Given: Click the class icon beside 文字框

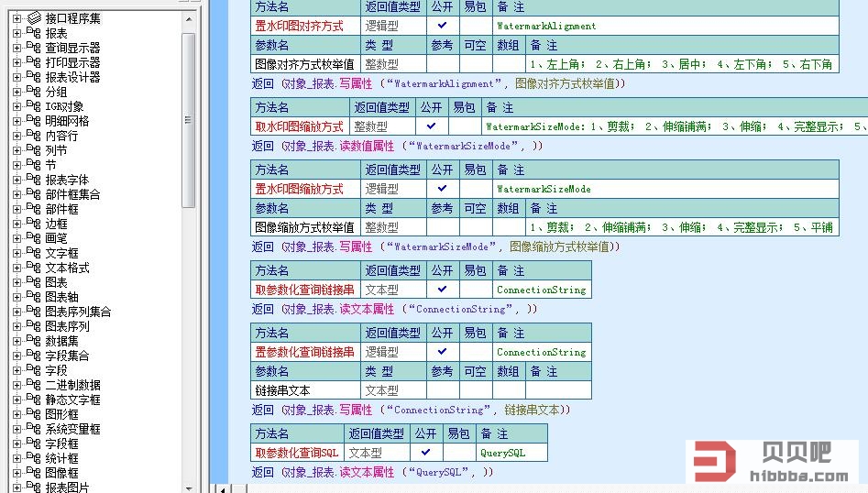Looking at the screenshot, I should [x=34, y=253].
